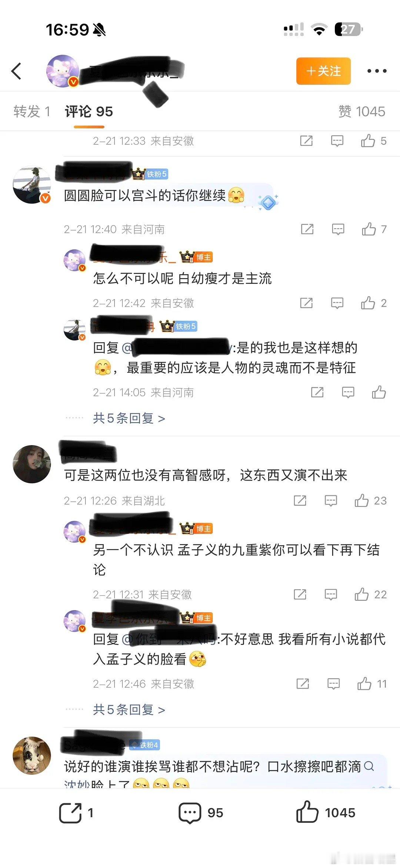Reply to the 12:42 comment from 安徽
The width and height of the screenshot is (400, 868).
point(337,303)
